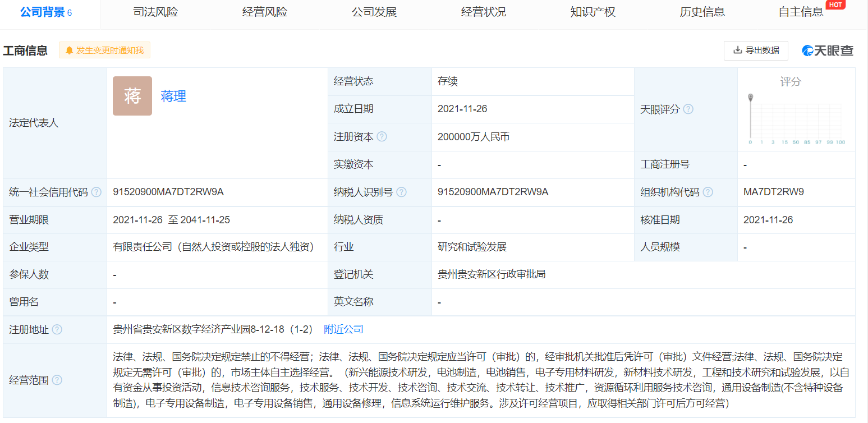Click help icon next to 注册资本

pyautogui.click(x=382, y=137)
